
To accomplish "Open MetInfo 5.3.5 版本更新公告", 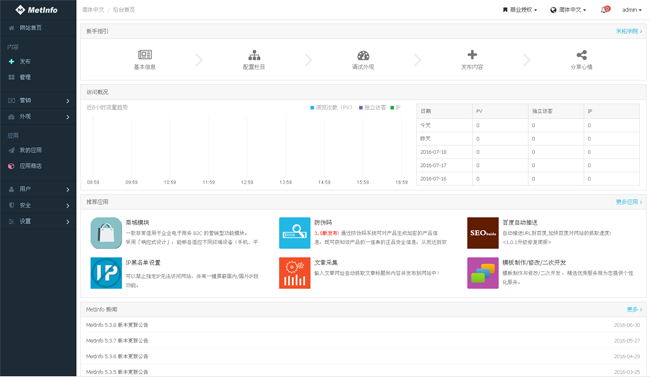I will click(x=117, y=372).
